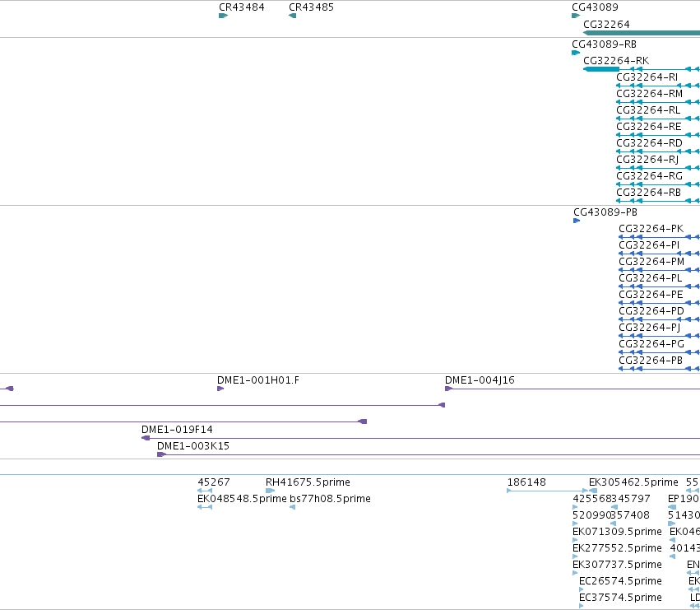Click protein CG32264-PK label
This screenshot has width=700, height=610.
(651, 229)
